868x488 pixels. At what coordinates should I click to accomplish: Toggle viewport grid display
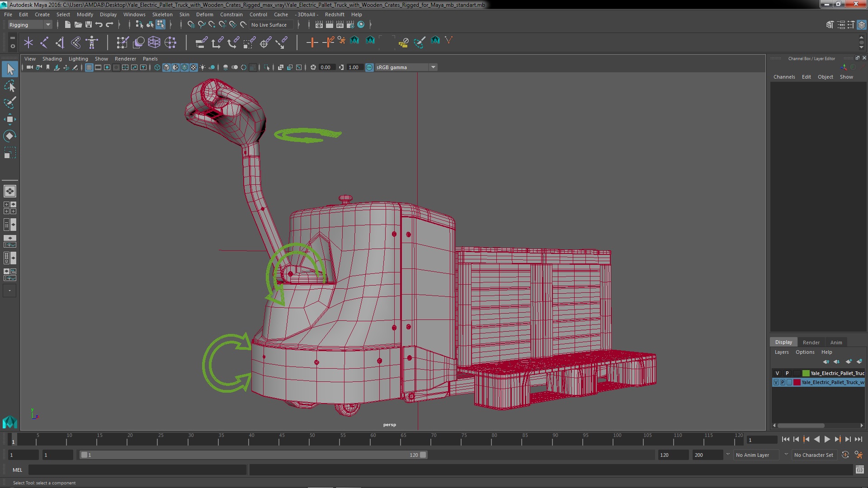point(89,67)
